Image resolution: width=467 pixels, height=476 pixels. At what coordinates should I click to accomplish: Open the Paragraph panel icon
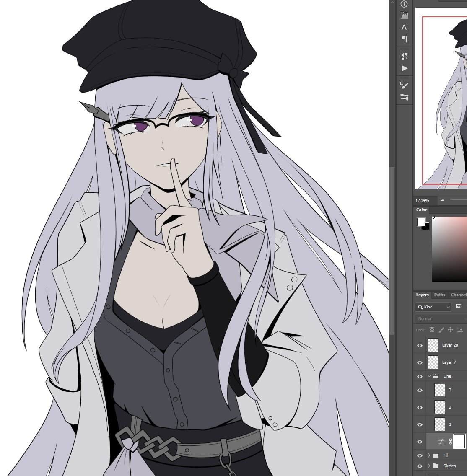coord(404,39)
